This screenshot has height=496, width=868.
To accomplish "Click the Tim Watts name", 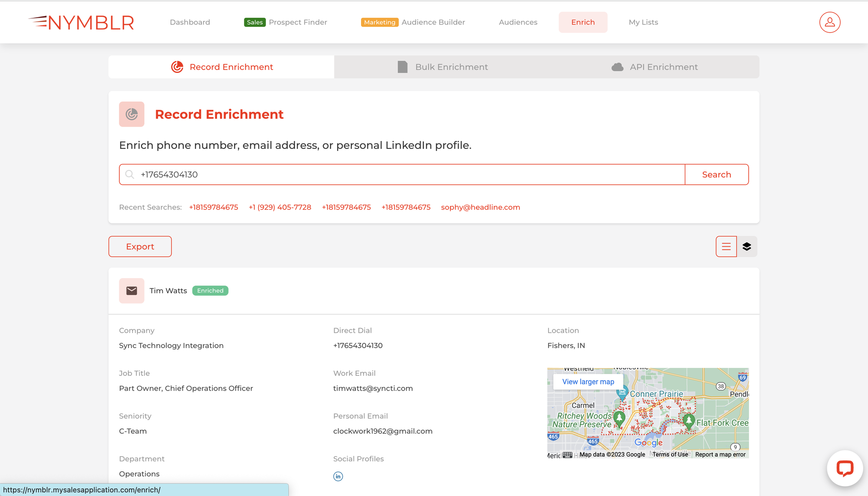I will point(168,291).
